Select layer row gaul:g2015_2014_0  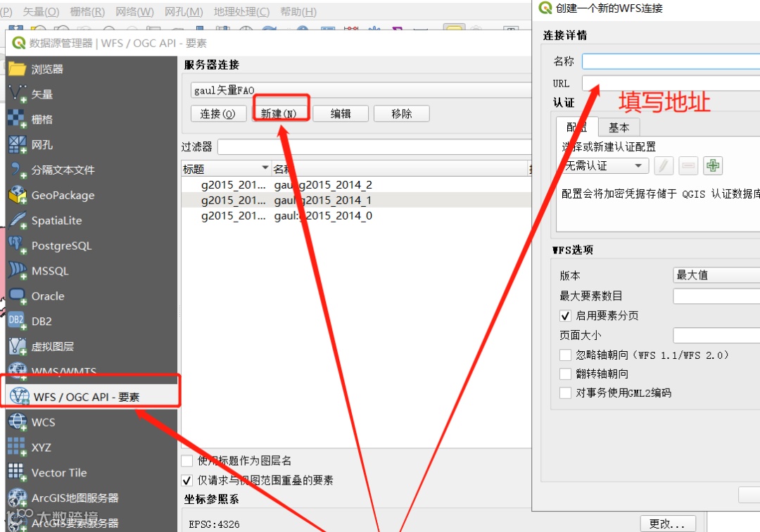tap(356, 215)
